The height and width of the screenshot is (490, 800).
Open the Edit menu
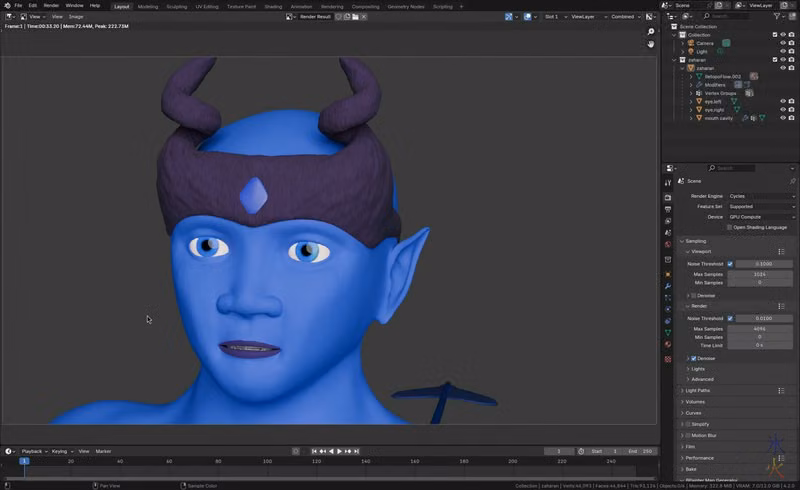pos(33,6)
